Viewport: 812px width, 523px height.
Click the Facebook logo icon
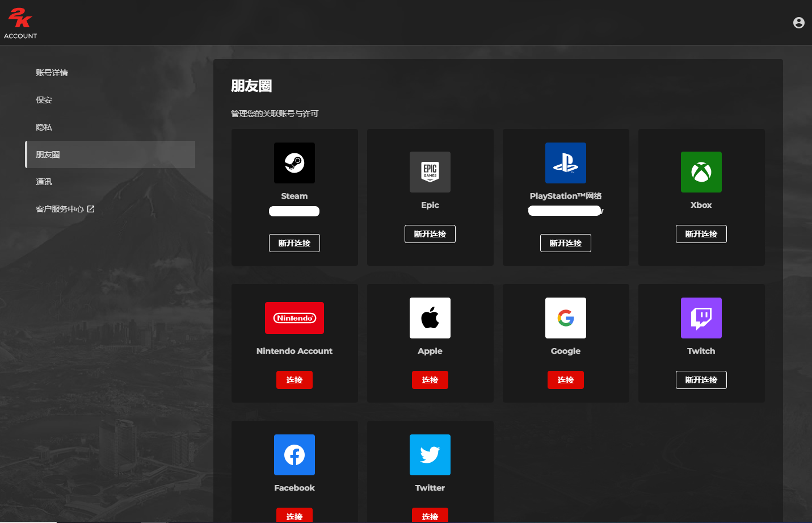[x=294, y=455]
